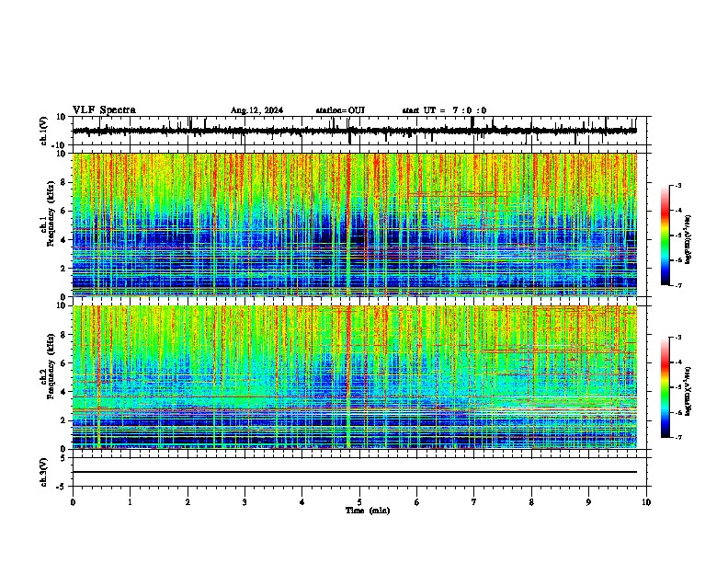
Task: Click the "ch.1(V)" waveform axis label
Action: click(x=44, y=131)
